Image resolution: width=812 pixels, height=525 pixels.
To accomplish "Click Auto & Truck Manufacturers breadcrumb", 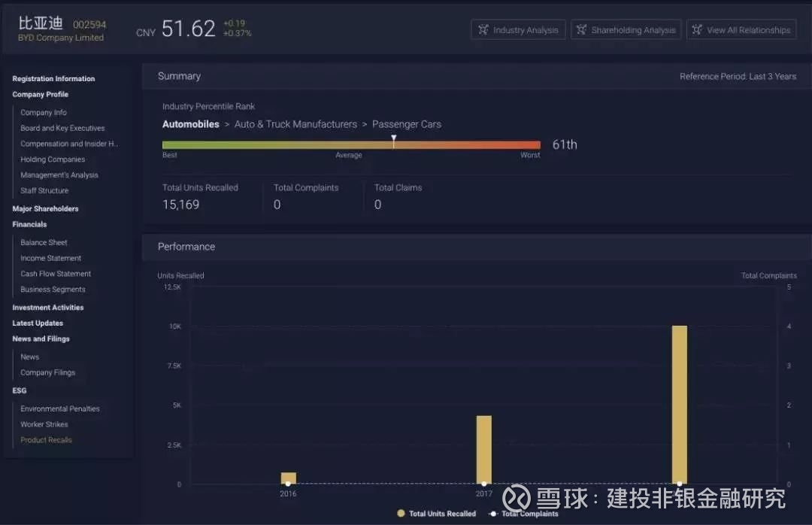I will 295,124.
